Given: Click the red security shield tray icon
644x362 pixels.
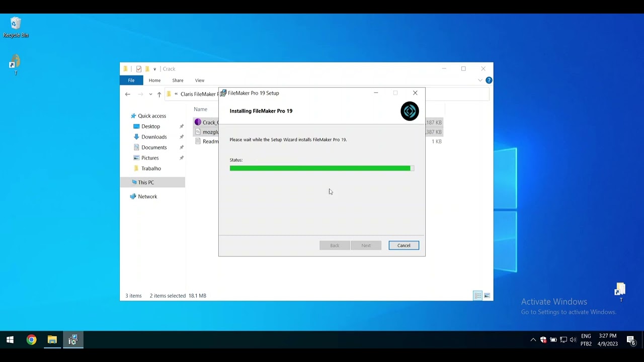Looking at the screenshot, I should pos(543,340).
